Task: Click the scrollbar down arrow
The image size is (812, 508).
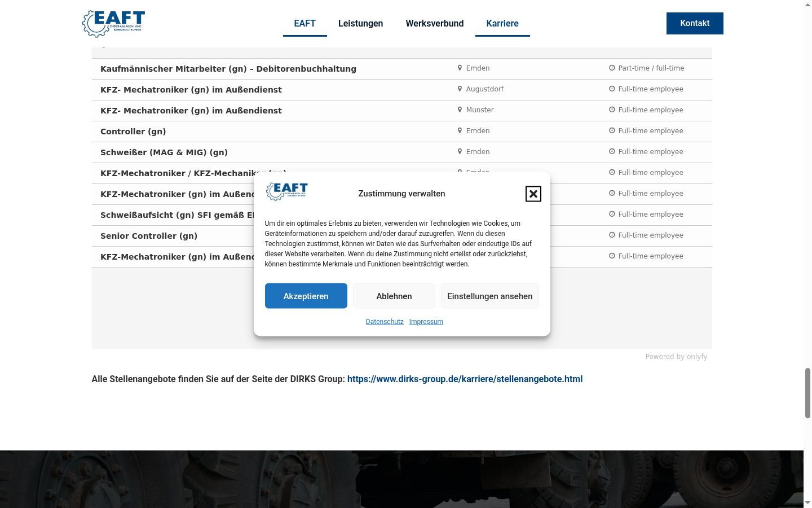Action: click(807, 502)
